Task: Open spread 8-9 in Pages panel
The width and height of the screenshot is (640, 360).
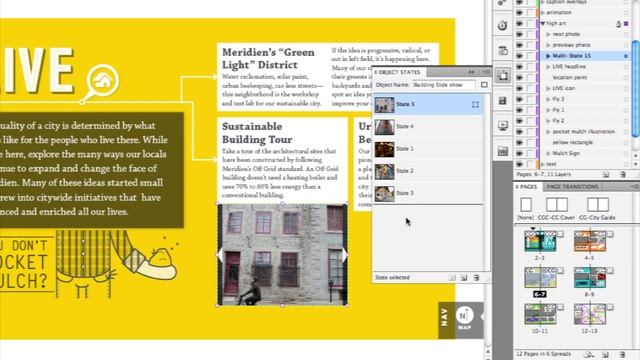Action: tap(589, 278)
